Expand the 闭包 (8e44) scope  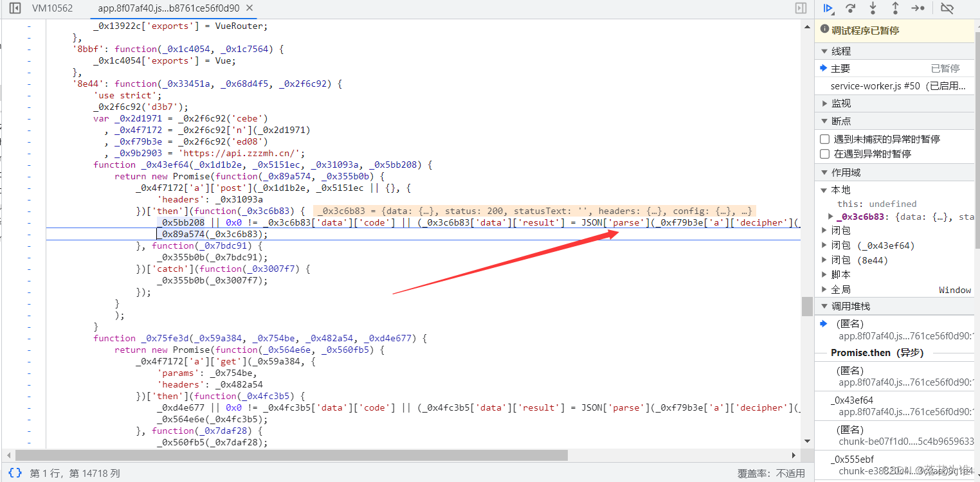[x=824, y=260]
